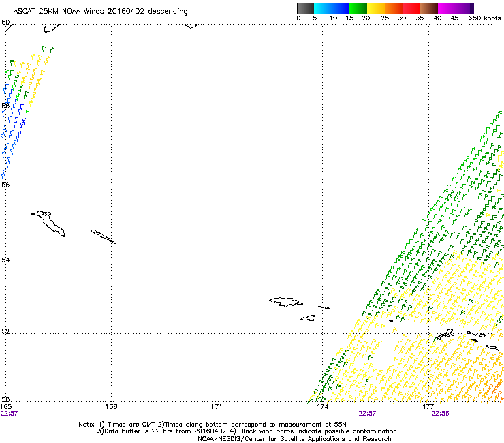
Task: Click the purple time '22:57' right of longitude 174
Action: (x=367, y=414)
